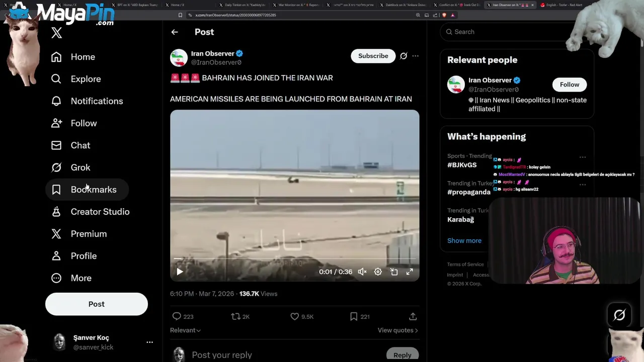The width and height of the screenshot is (644, 362).
Task: Go back with the Post arrow
Action: [175, 32]
